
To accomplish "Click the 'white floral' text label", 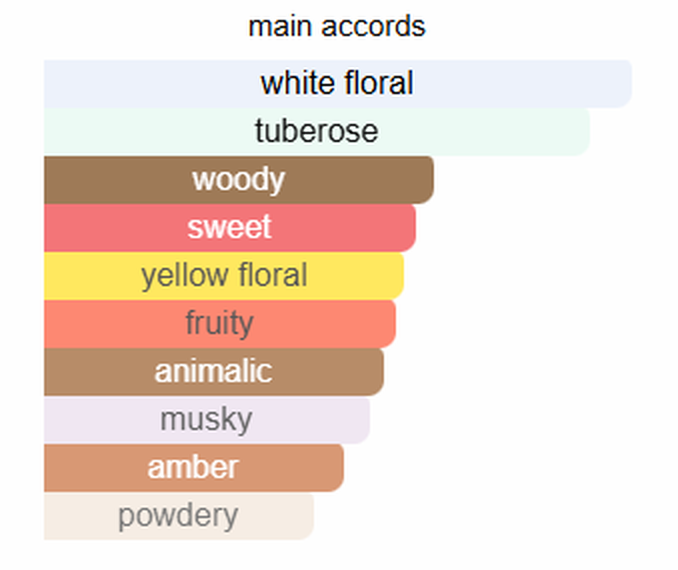I will pyautogui.click(x=337, y=83).
